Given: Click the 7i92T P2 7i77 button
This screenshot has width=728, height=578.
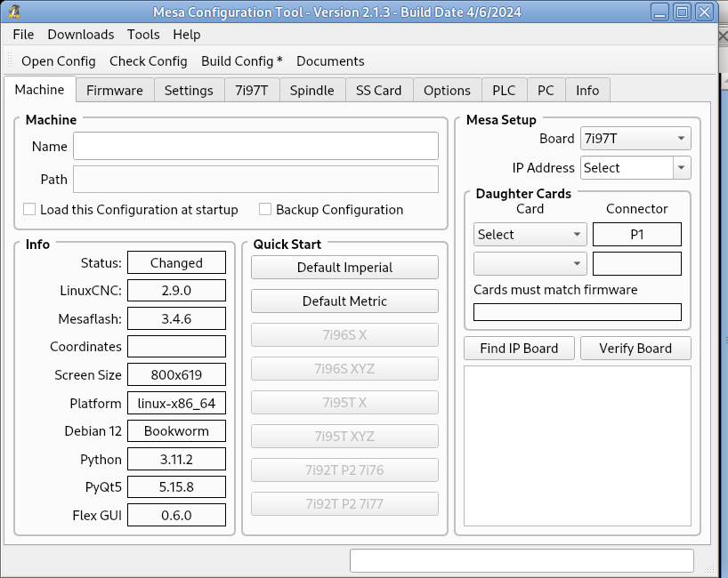Looking at the screenshot, I should 344,504.
